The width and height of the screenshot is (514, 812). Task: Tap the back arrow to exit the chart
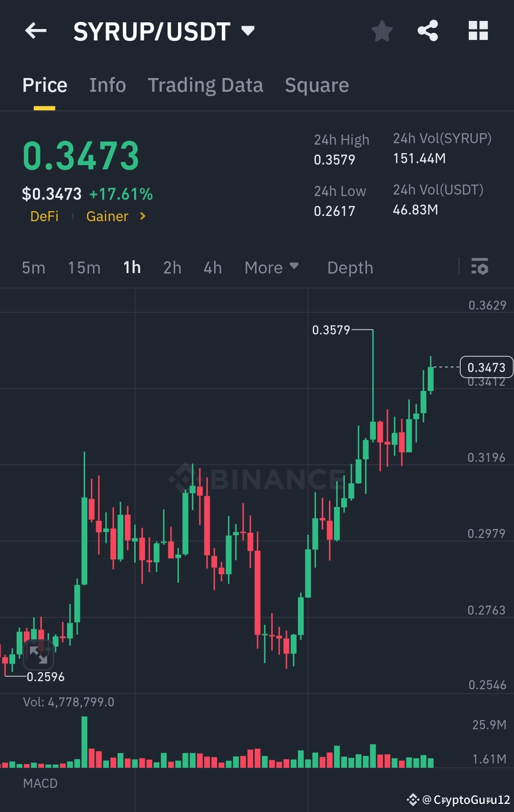click(36, 31)
